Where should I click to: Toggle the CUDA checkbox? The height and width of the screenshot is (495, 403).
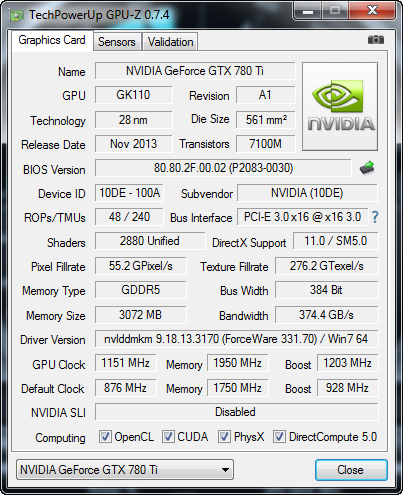click(168, 436)
